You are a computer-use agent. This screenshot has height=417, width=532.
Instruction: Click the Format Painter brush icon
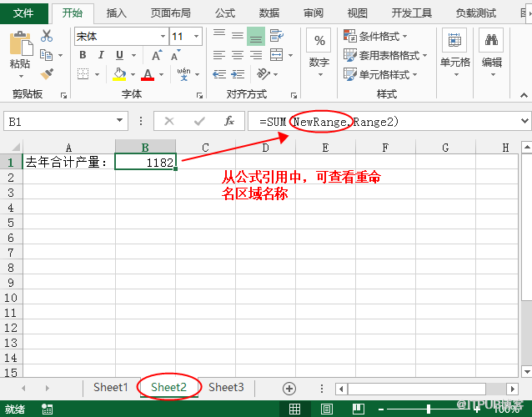pos(47,73)
